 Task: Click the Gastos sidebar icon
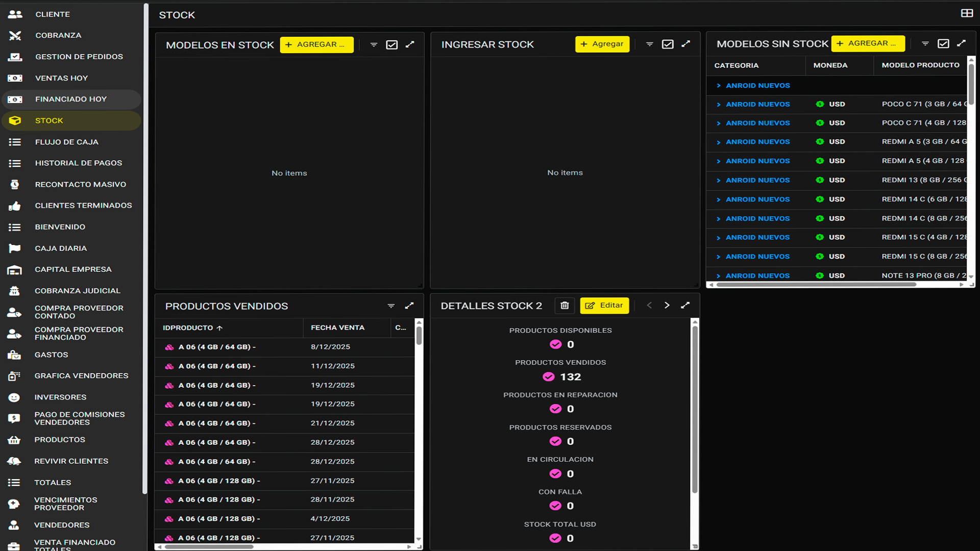click(14, 355)
